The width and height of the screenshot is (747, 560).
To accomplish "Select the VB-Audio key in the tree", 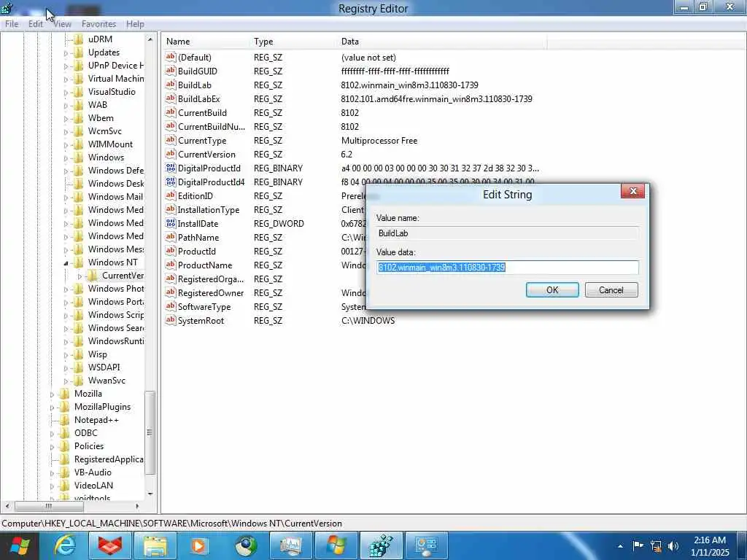I will [x=93, y=472].
